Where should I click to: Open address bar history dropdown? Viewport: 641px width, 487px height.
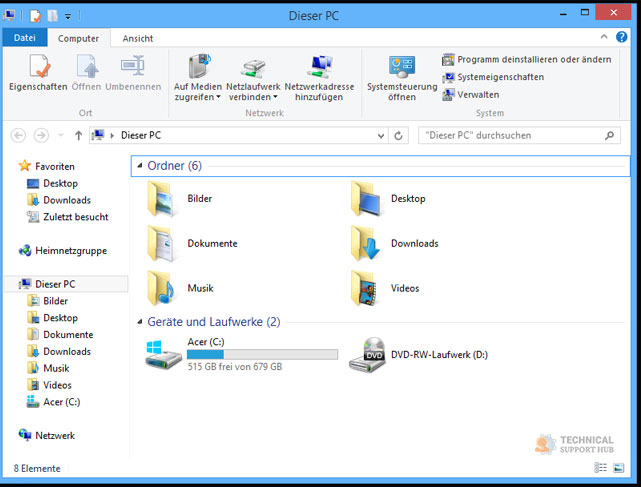coord(381,136)
